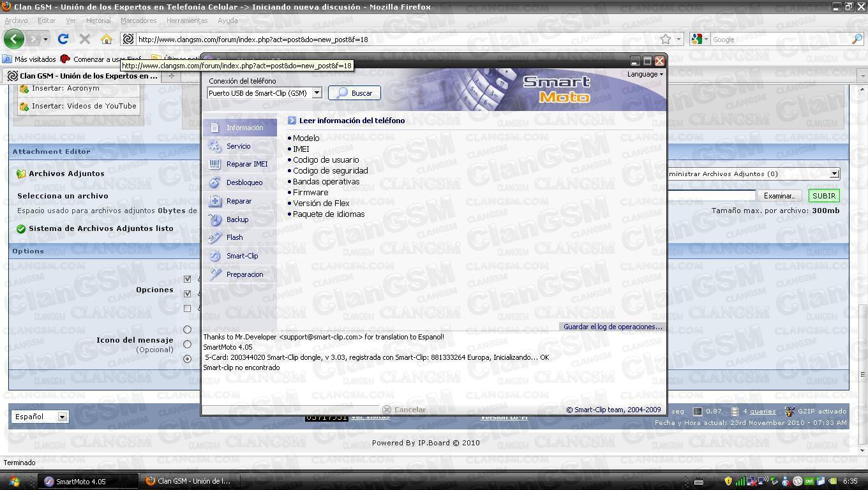Toggle the first Opciones checkbox
868x490 pixels.
187,279
